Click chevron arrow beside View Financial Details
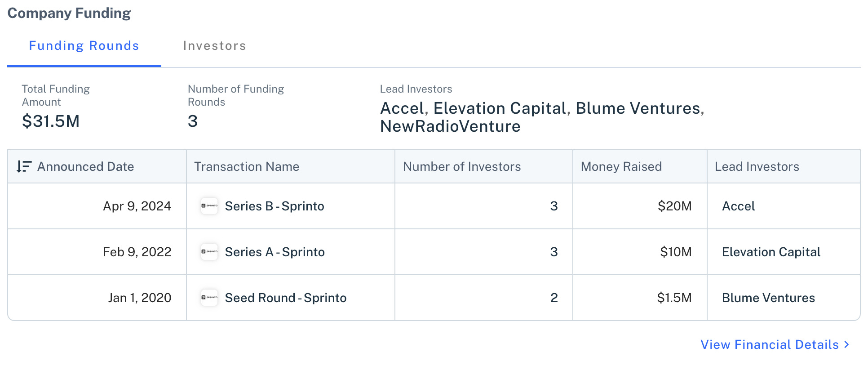Screen dimensions: 868x366 [x=847, y=344]
